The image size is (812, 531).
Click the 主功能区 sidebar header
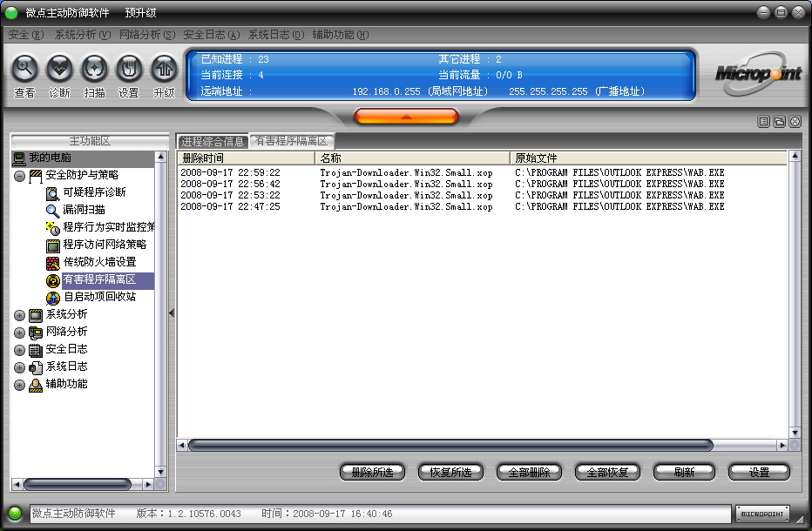90,141
